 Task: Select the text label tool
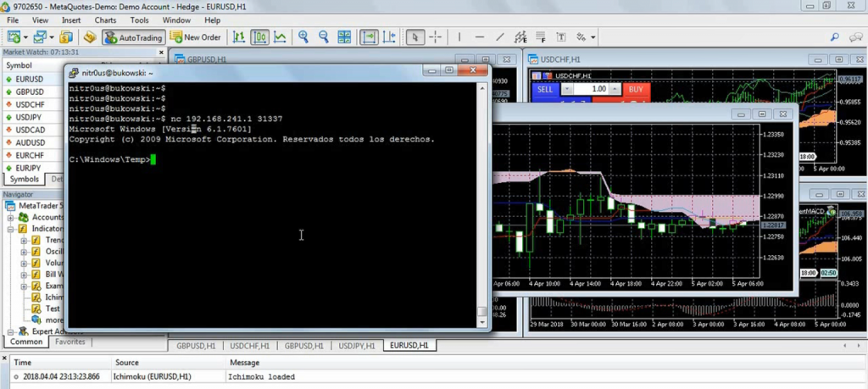(561, 37)
